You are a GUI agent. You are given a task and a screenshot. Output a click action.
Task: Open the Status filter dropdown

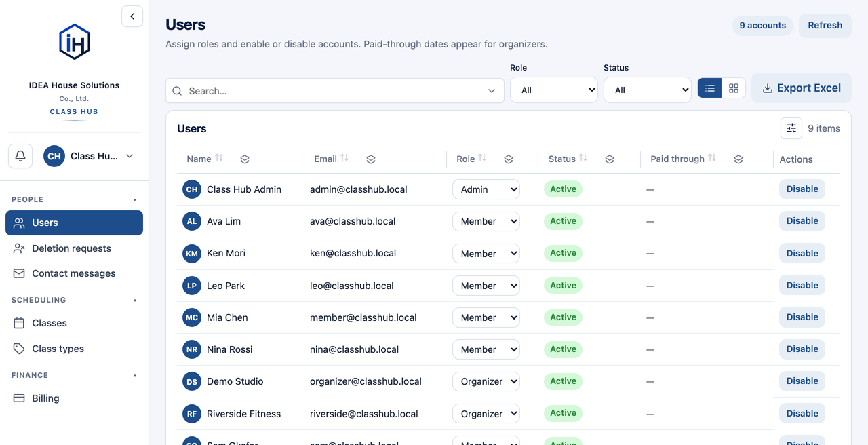pyautogui.click(x=648, y=90)
